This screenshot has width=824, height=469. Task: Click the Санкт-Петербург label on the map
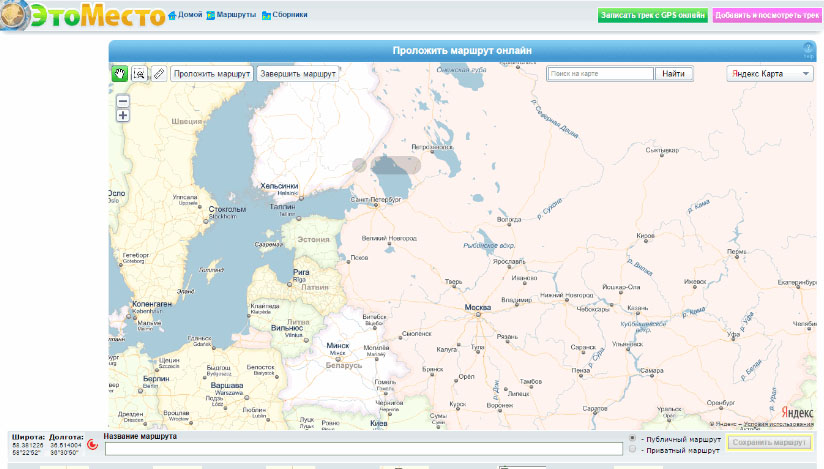376,200
